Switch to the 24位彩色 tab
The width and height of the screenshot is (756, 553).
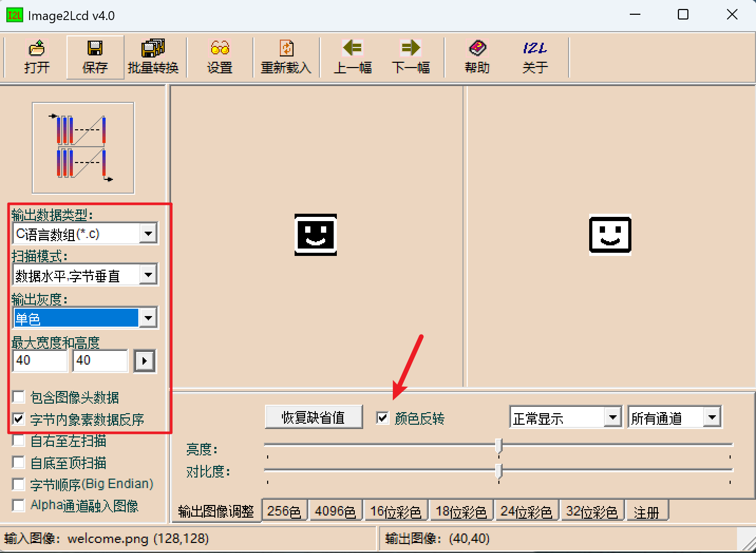coord(526,510)
